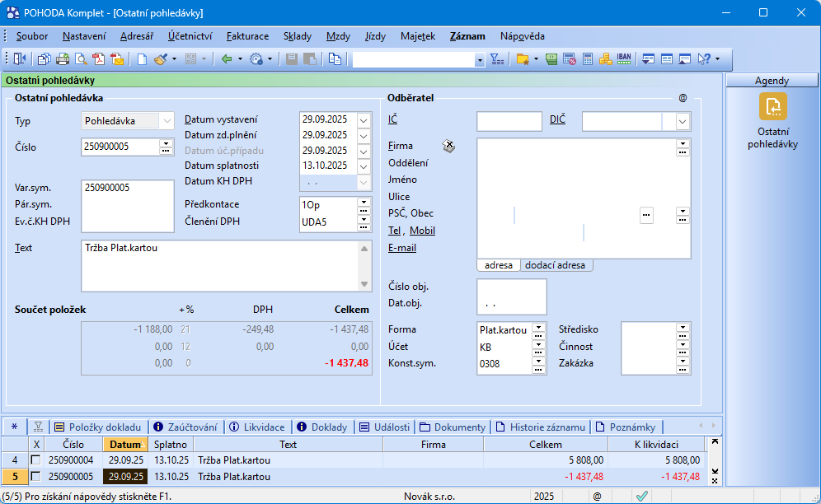821x504 pixels.
Task: Open the print preview magnifier icon
Action: (81, 59)
